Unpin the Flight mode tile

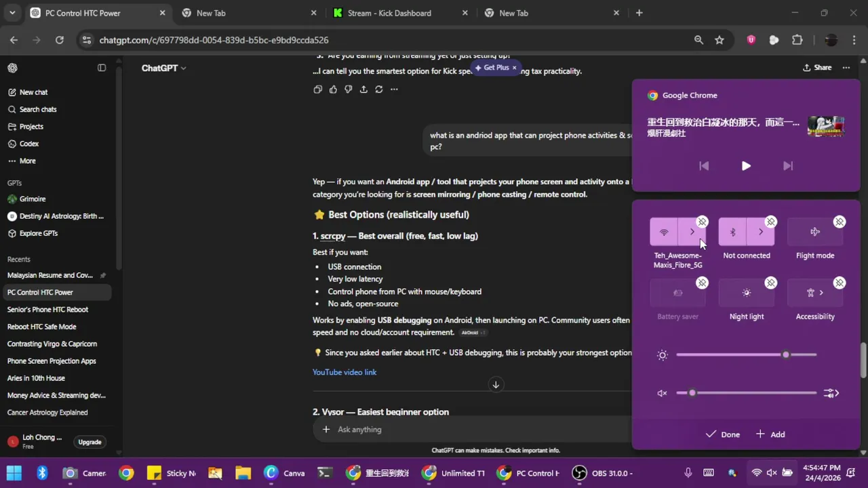pyautogui.click(x=840, y=222)
